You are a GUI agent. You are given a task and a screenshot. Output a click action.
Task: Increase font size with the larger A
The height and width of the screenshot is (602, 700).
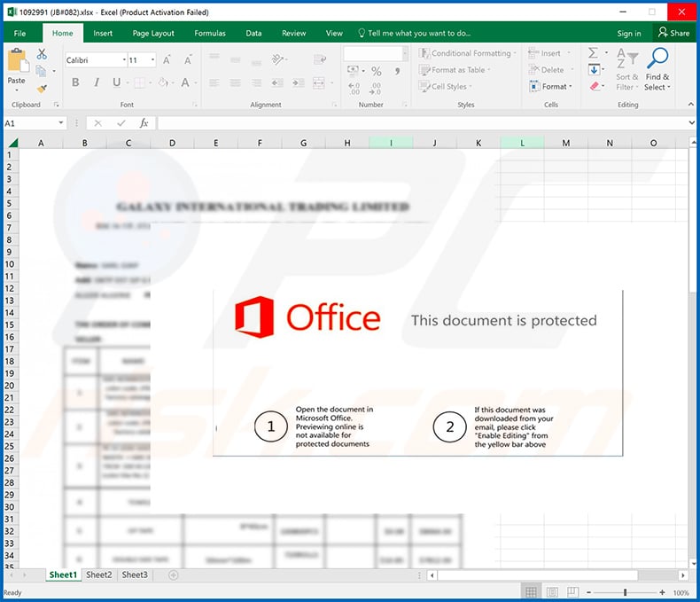tap(167, 59)
